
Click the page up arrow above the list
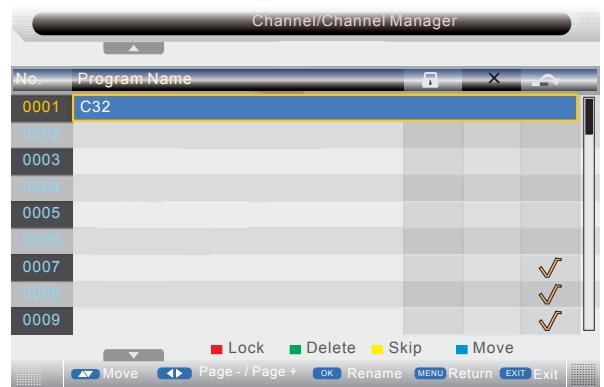(134, 48)
